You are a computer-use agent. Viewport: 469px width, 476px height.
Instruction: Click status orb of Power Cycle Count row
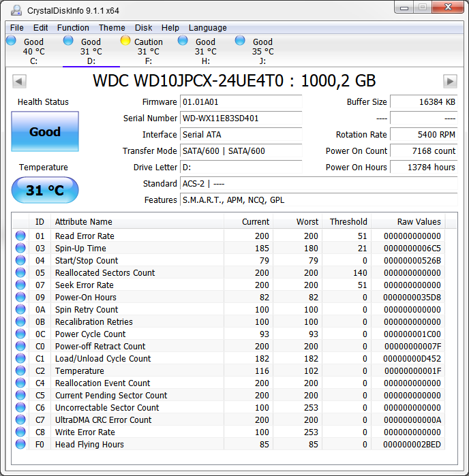(x=20, y=334)
